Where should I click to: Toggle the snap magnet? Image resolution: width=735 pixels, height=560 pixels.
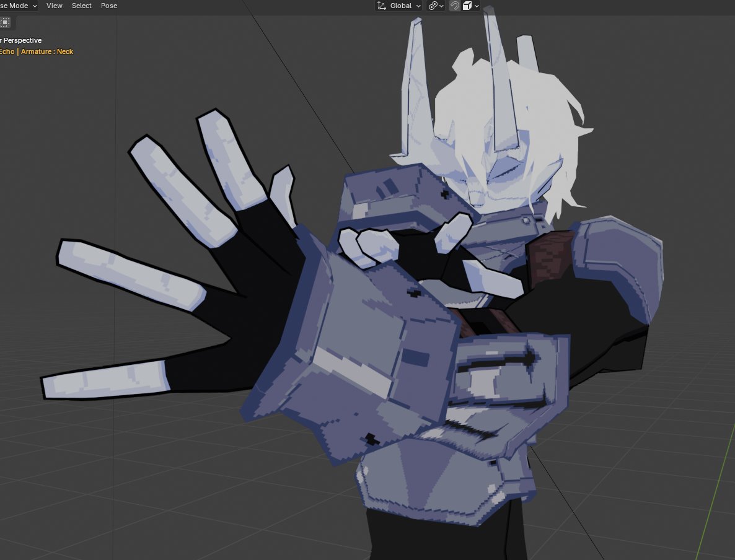(455, 6)
